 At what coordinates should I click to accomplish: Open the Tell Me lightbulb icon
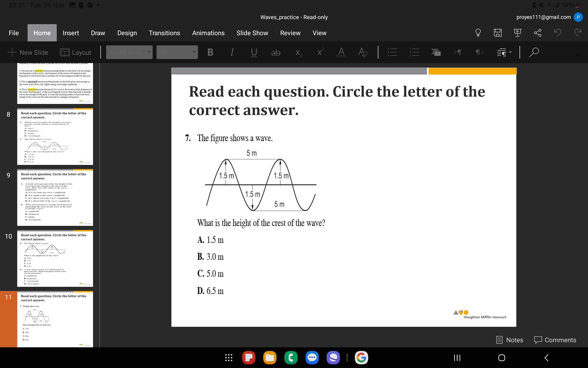pyautogui.click(x=478, y=33)
